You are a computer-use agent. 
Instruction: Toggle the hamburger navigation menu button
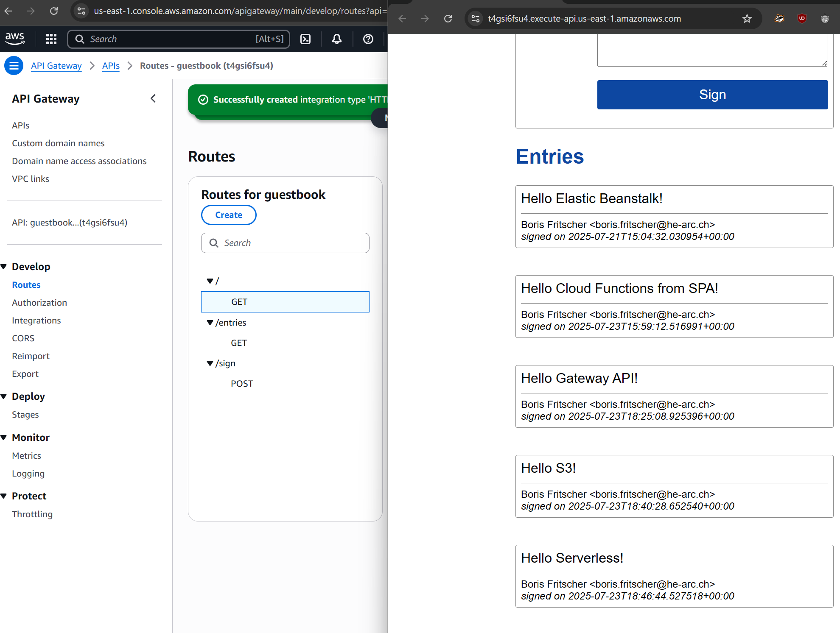14,66
